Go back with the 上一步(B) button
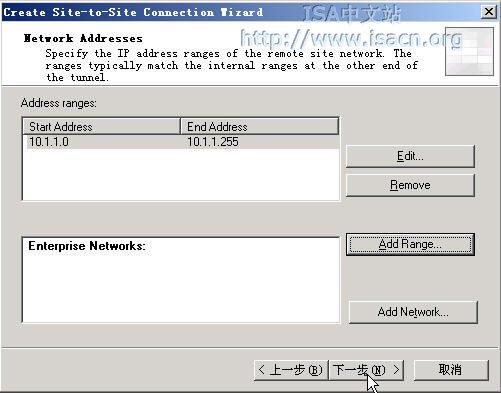 point(291,370)
